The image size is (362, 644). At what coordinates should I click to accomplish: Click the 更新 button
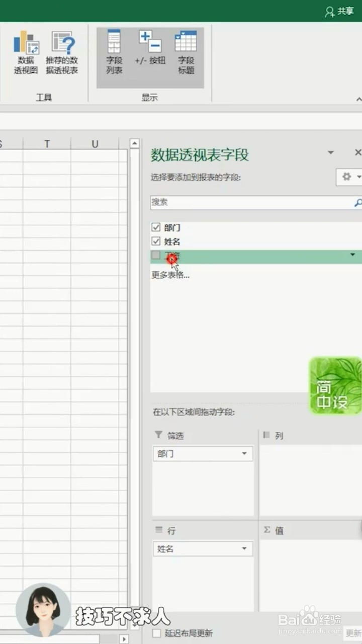click(x=353, y=633)
